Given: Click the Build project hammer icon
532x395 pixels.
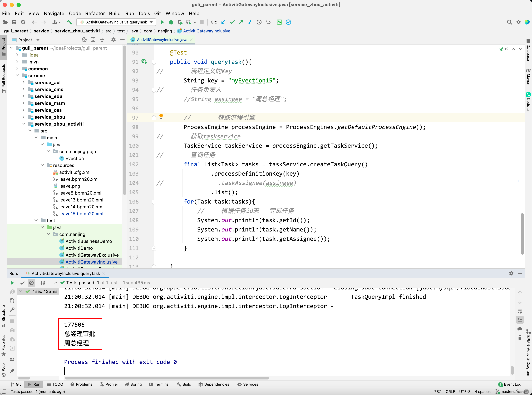Looking at the screenshot, I should pyautogui.click(x=69, y=22).
